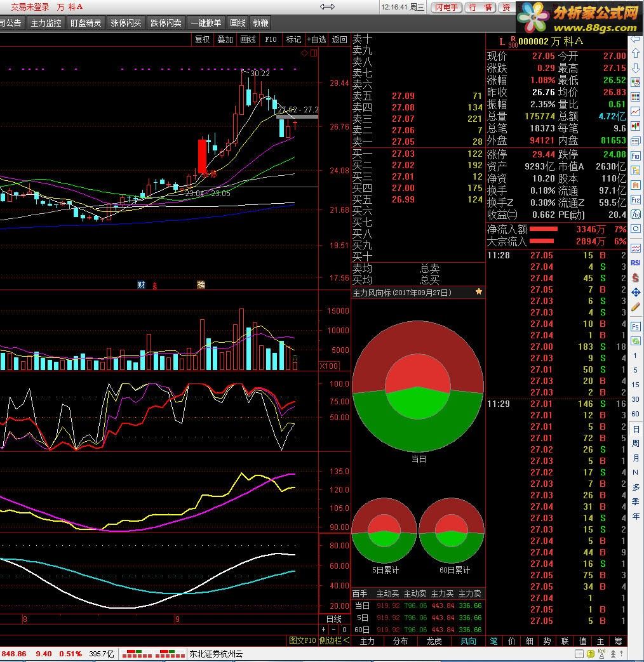Open the watchlist icon with checkmark in the sidebar
This screenshot has height=662, width=644.
[x=636, y=83]
